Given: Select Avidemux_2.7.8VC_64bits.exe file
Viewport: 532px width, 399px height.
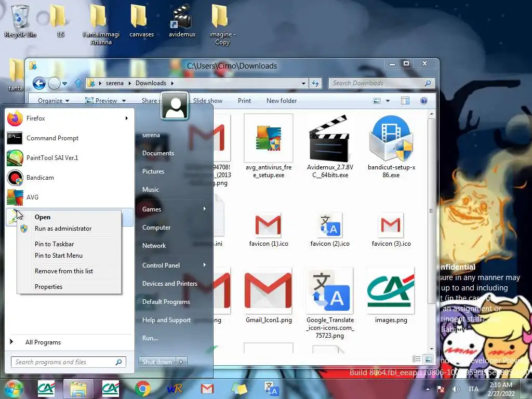Looking at the screenshot, I should (x=330, y=147).
